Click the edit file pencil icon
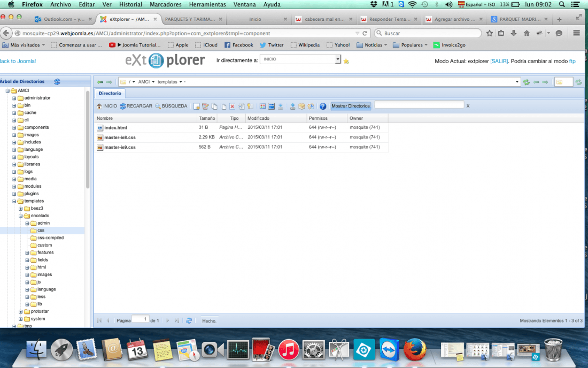 (205, 106)
